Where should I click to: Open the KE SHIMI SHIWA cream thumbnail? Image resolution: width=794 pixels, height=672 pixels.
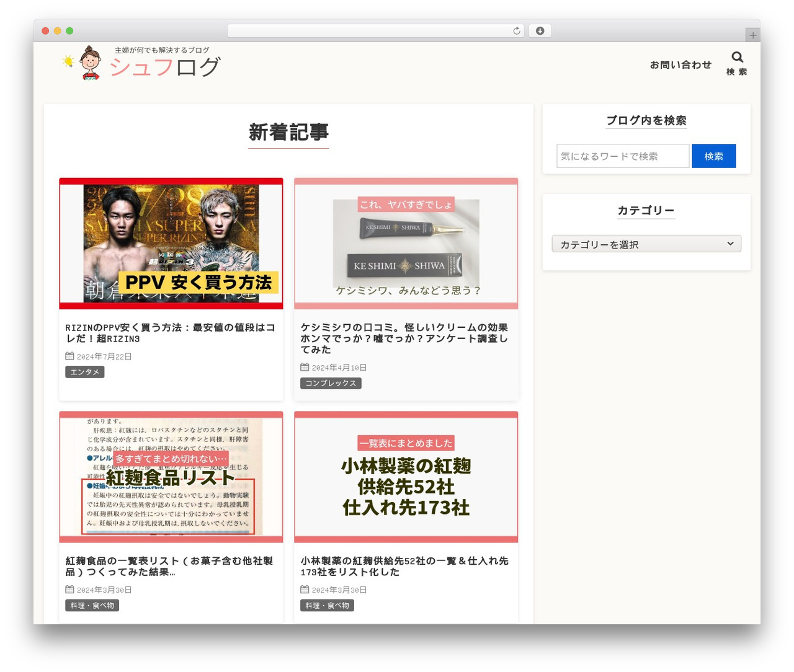pyautogui.click(x=406, y=244)
